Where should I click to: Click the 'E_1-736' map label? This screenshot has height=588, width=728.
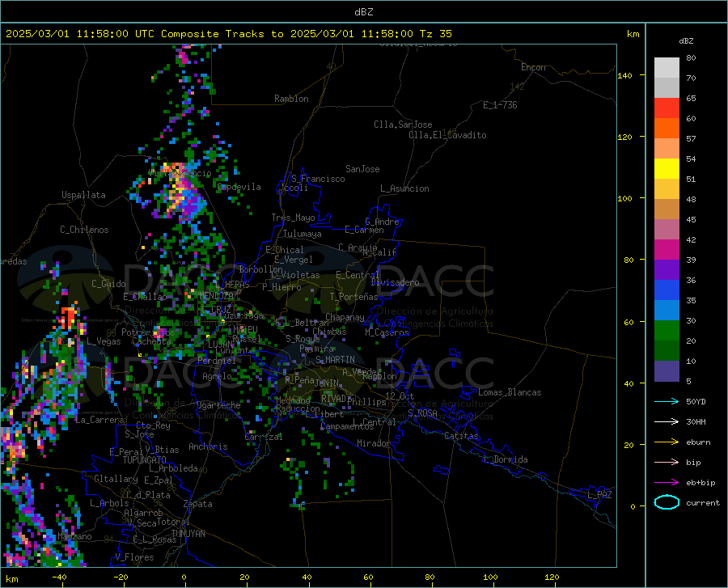500,105
